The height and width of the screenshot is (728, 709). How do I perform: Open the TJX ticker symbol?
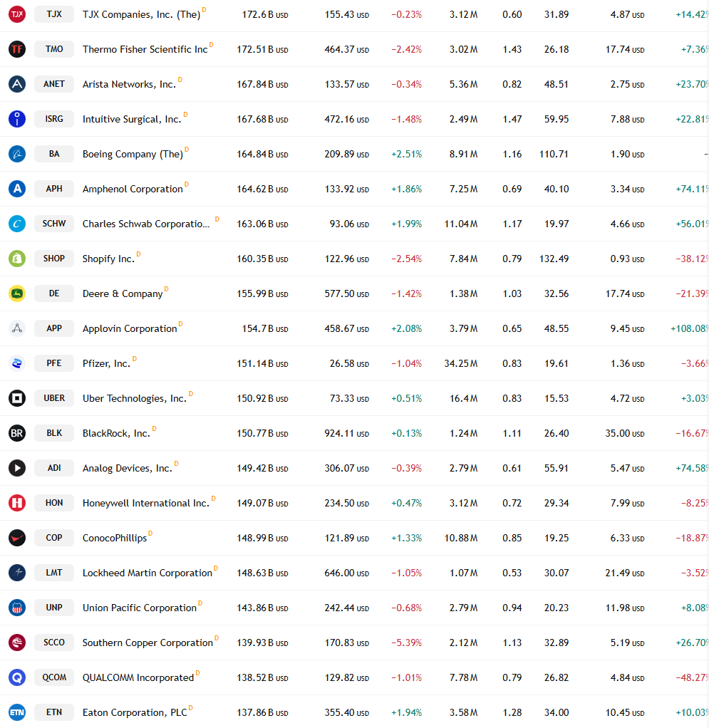click(x=54, y=14)
